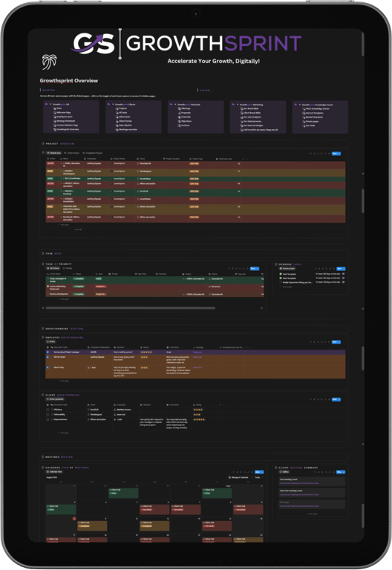Collapse the Growthsprint Knowledge Center toggle
392x570 pixels.
point(300,105)
